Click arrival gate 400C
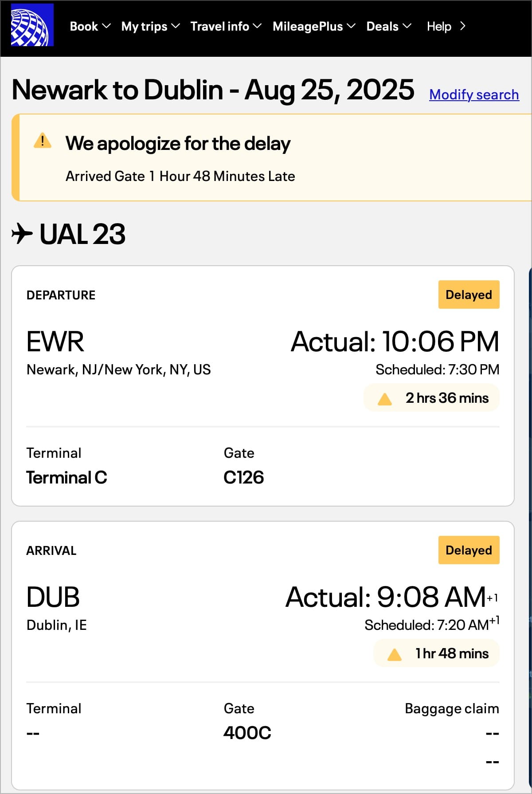532x794 pixels. (247, 733)
